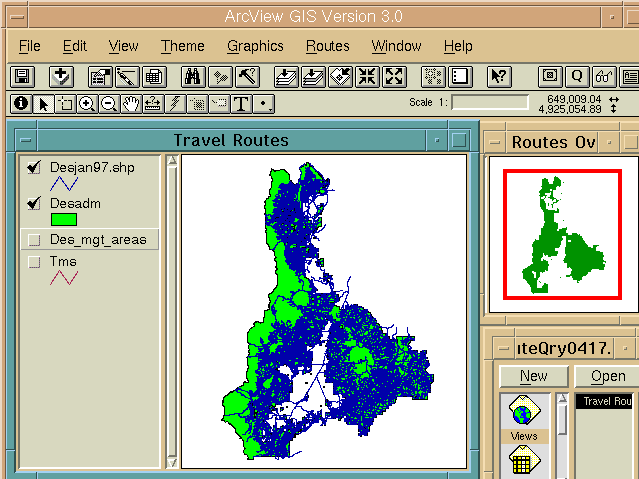639x479 pixels.
Task: Select the Area of Interest tool
Action: (x=197, y=104)
